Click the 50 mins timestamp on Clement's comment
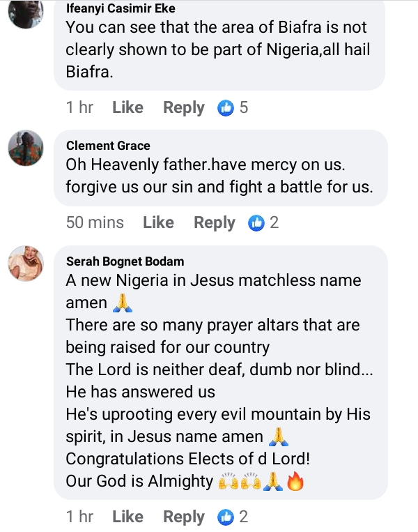The width and height of the screenshot is (418, 532). (95, 223)
